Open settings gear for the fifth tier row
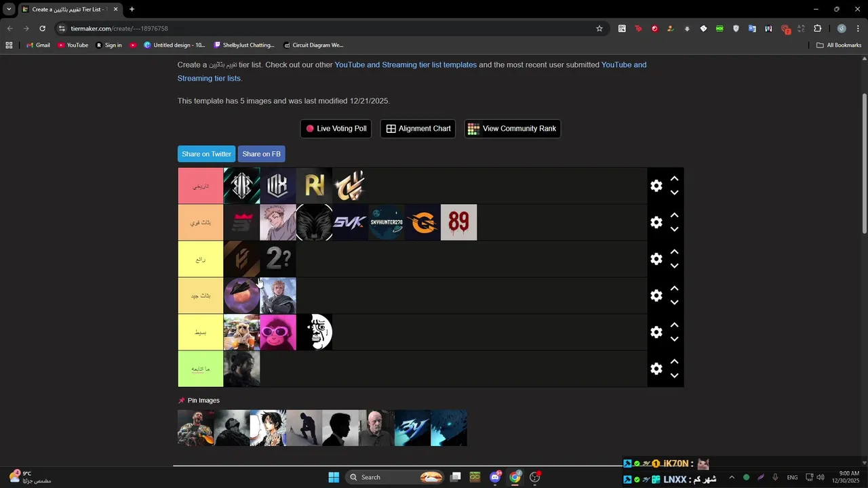 click(x=656, y=332)
